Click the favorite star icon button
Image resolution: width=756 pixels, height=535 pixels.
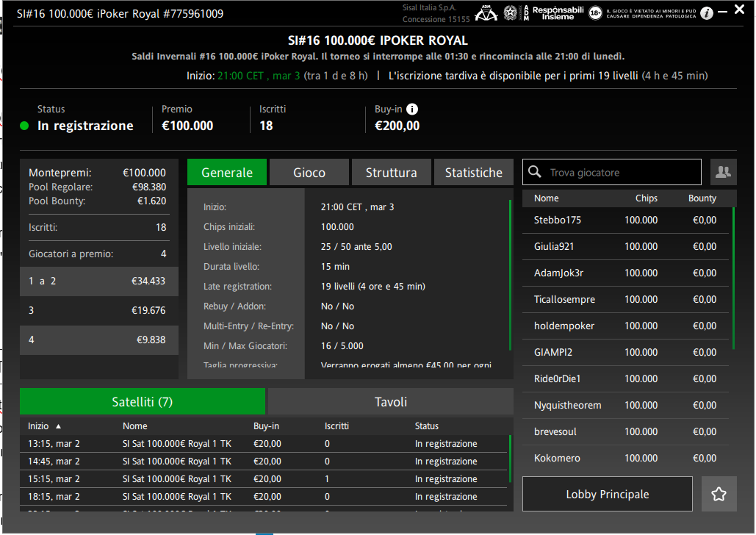[719, 494]
